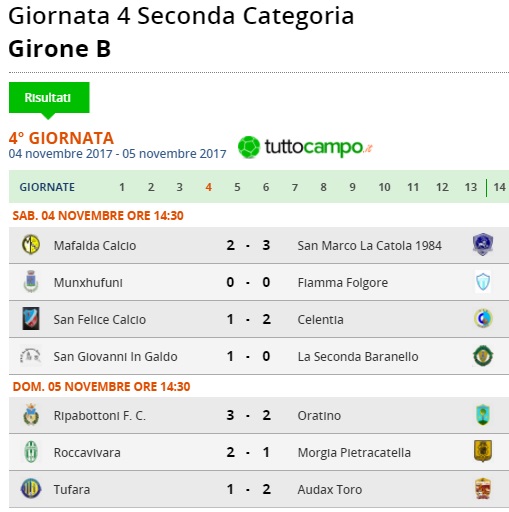509x512 pixels.
Task: Click the San Giovanni In Galdo name
Action: point(115,356)
